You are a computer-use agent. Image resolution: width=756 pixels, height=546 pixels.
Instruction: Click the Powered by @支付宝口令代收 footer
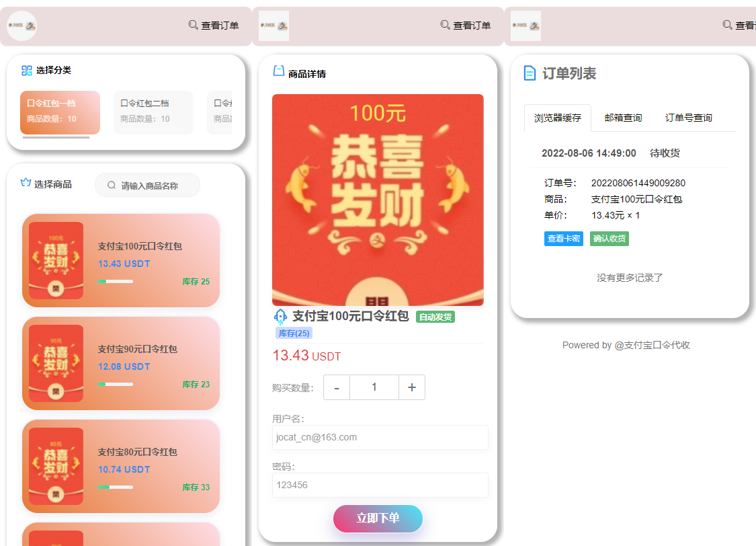[626, 345]
